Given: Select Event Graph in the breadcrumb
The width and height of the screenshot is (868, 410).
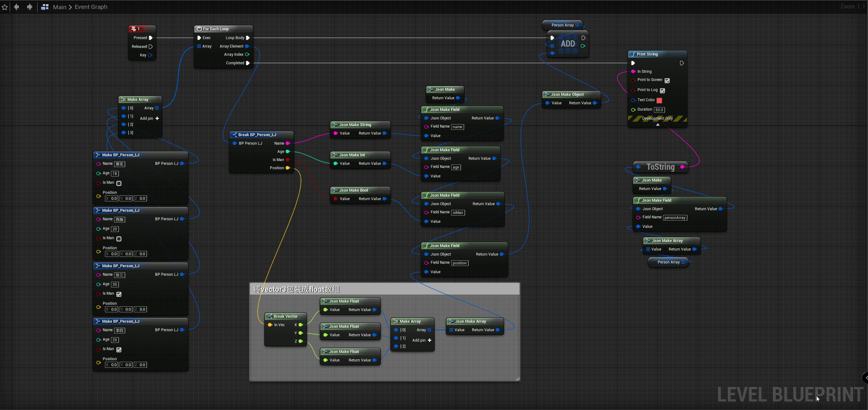Looking at the screenshot, I should tap(91, 7).
